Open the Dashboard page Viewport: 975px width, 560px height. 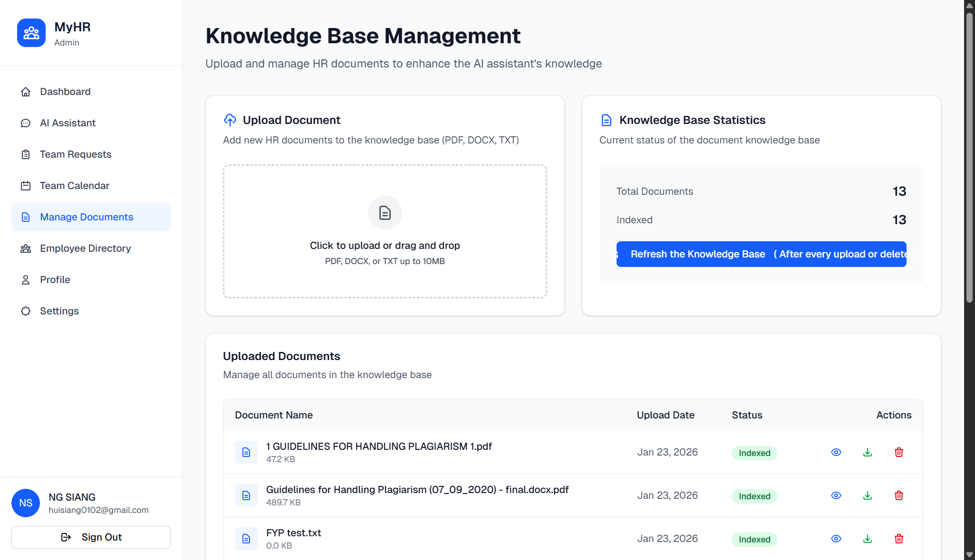65,92
